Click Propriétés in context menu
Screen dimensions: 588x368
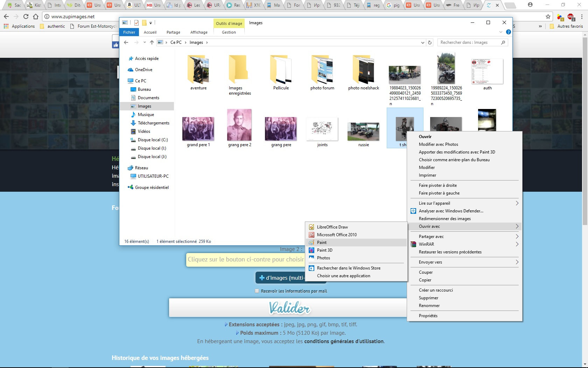(464, 316)
